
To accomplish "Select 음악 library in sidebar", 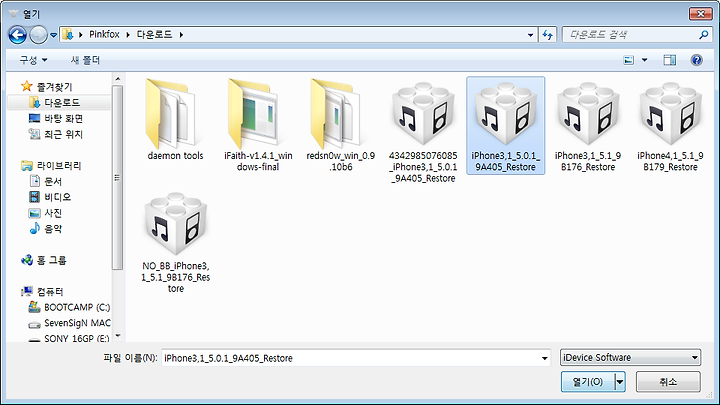I will pyautogui.click(x=45, y=228).
